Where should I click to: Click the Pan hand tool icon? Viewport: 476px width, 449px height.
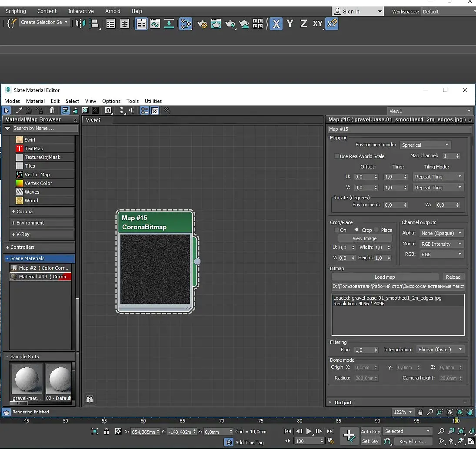420,412
